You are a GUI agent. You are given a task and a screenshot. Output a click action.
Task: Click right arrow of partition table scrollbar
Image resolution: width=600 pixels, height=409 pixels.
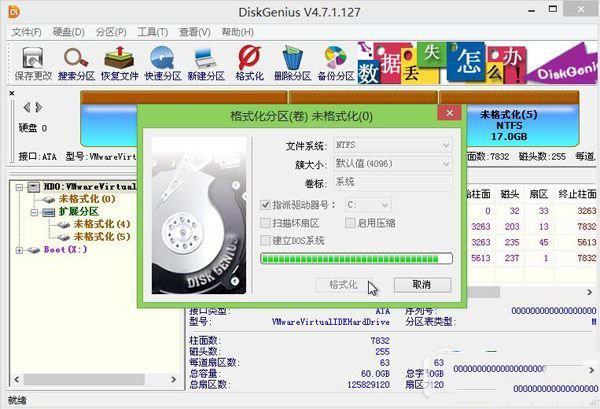[590, 292]
